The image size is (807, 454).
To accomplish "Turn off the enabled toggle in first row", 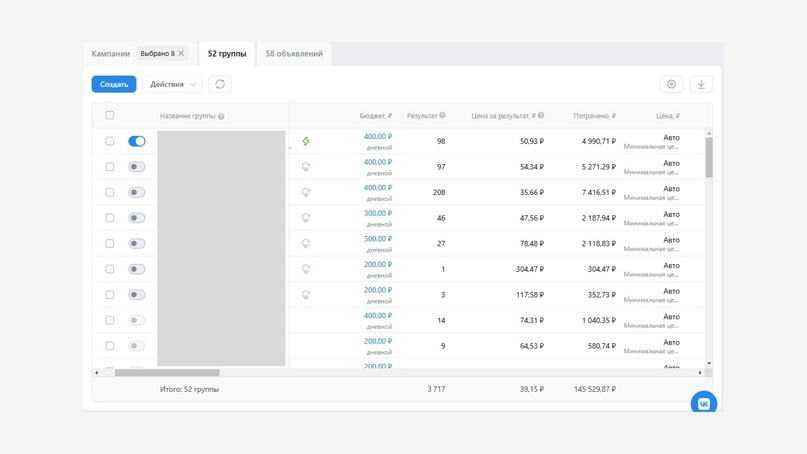I will click(137, 141).
